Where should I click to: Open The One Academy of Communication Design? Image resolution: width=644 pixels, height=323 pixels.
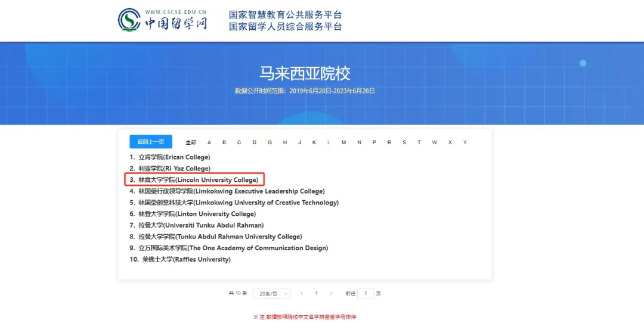point(229,248)
